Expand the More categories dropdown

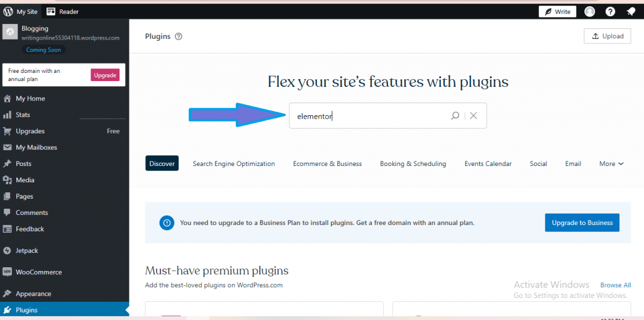coord(611,163)
